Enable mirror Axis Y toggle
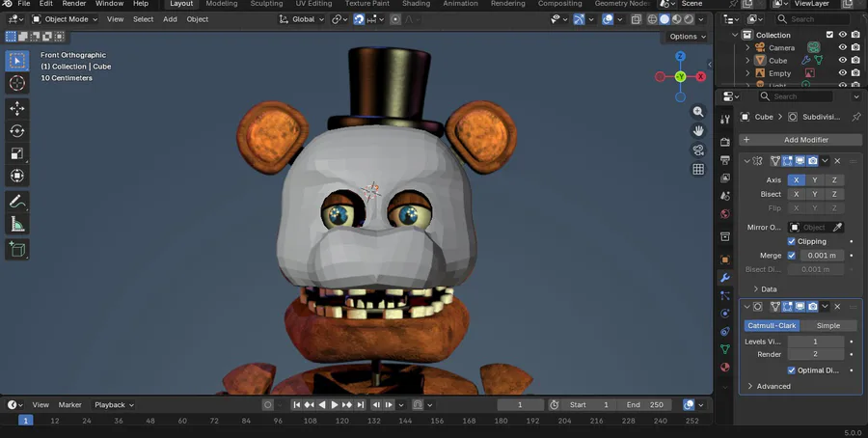The height and width of the screenshot is (438, 868). click(814, 180)
